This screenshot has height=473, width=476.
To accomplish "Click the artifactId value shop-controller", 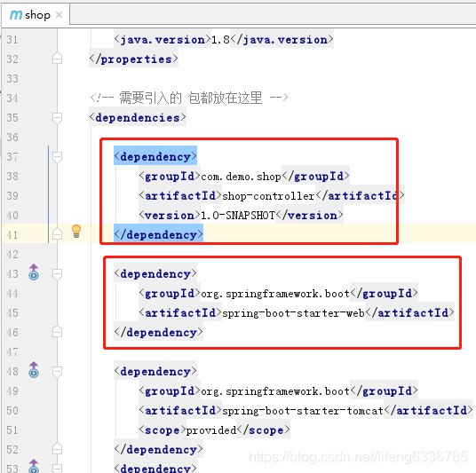I will tap(269, 196).
